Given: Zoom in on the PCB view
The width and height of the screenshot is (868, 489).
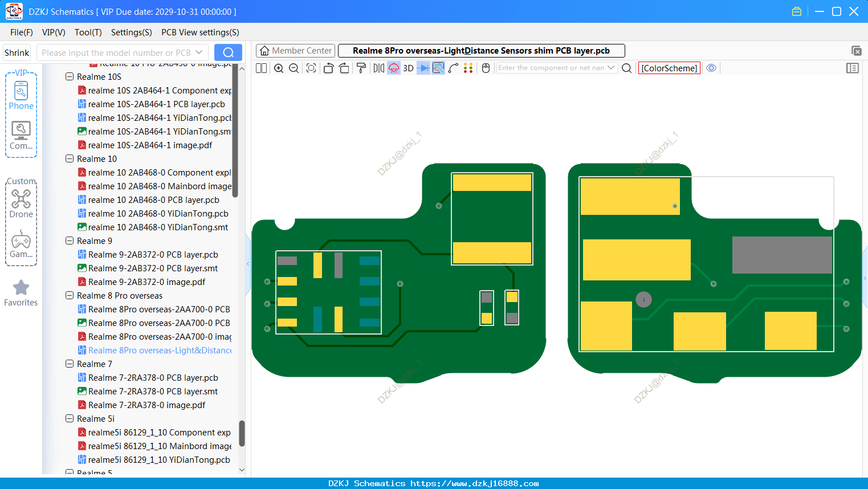Looking at the screenshot, I should point(279,68).
